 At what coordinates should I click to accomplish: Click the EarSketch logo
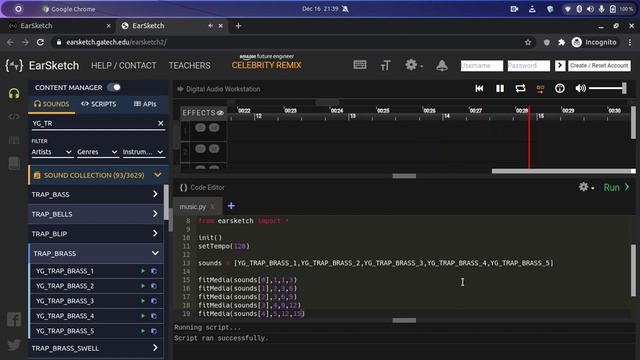[x=42, y=65]
